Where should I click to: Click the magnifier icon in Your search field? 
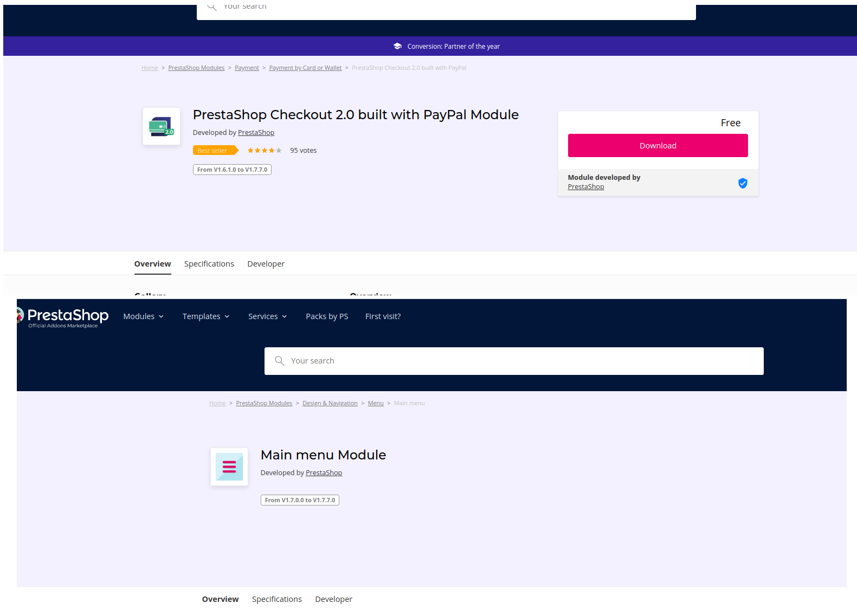[280, 361]
